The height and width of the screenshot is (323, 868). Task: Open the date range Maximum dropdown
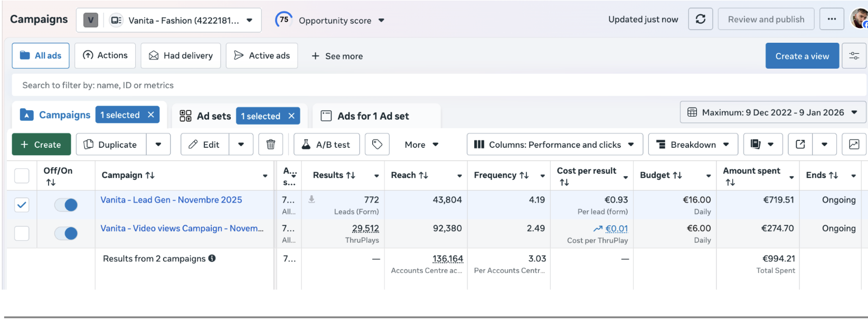coord(773,112)
